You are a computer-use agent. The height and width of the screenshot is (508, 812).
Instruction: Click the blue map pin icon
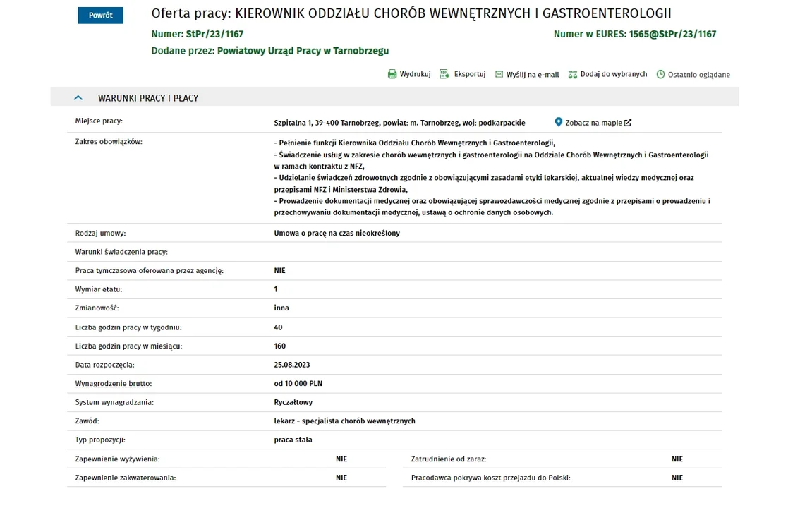[x=558, y=122]
